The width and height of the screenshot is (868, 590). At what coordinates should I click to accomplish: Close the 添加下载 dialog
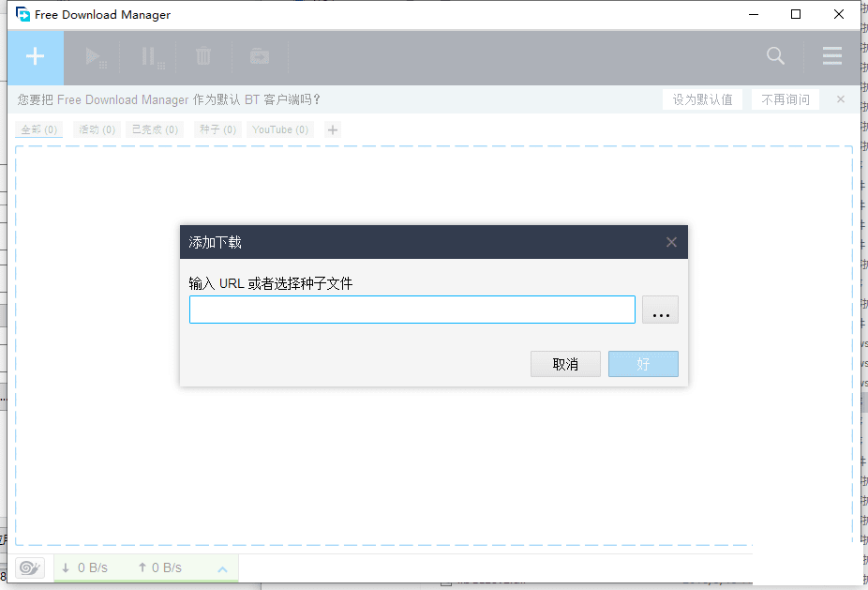671,242
